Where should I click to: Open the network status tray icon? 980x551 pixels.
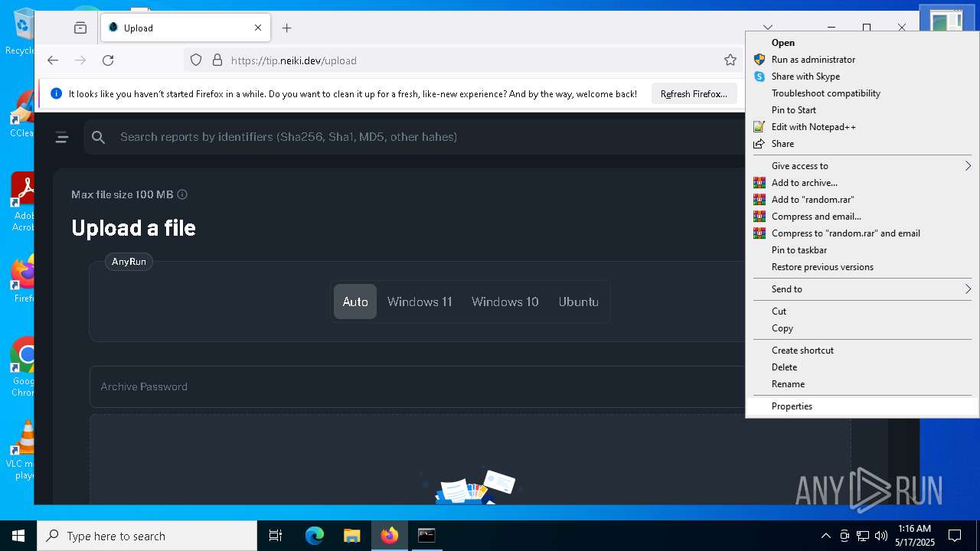pos(863,536)
